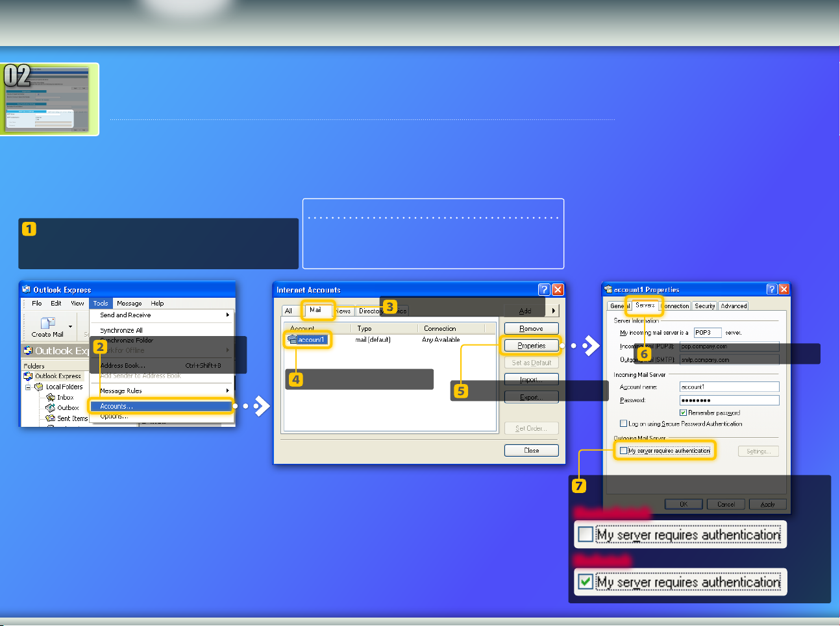Click the help button in Internet Accounts

pos(544,289)
